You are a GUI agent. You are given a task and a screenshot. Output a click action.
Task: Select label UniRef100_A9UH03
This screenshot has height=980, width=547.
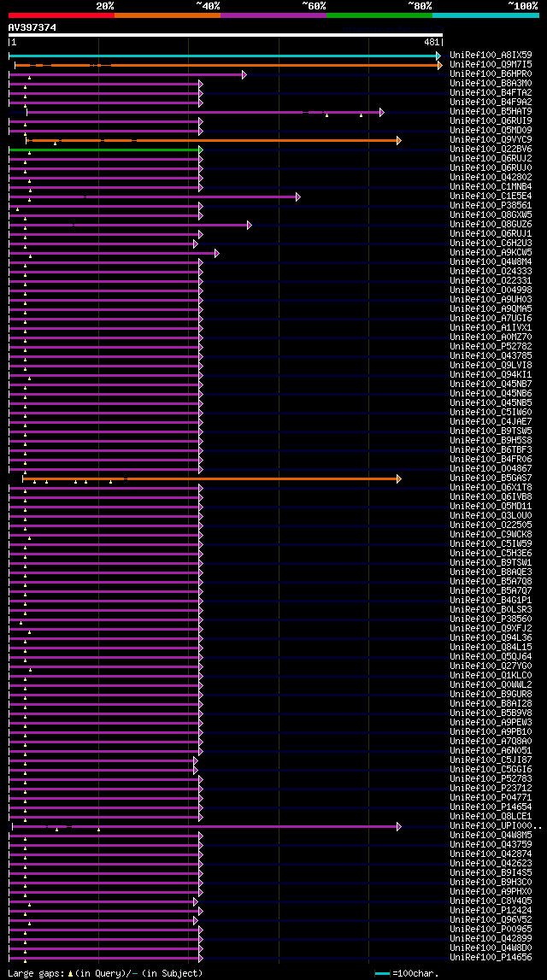pyautogui.click(x=491, y=299)
